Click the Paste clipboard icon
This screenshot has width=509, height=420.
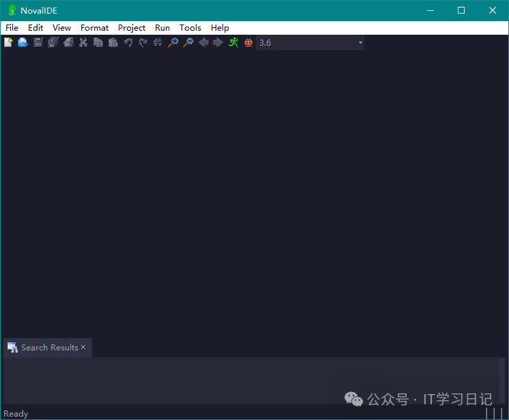tap(113, 42)
